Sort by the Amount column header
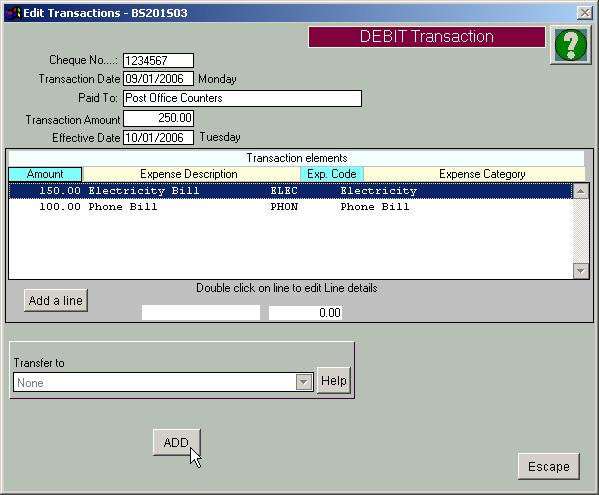The image size is (599, 495). (45, 174)
